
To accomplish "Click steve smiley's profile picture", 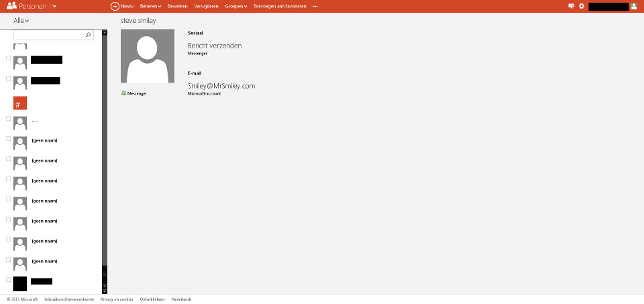I will pyautogui.click(x=148, y=56).
